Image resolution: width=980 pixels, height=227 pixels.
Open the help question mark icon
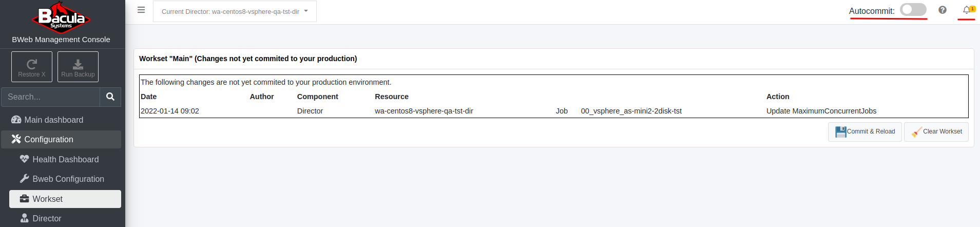click(943, 10)
